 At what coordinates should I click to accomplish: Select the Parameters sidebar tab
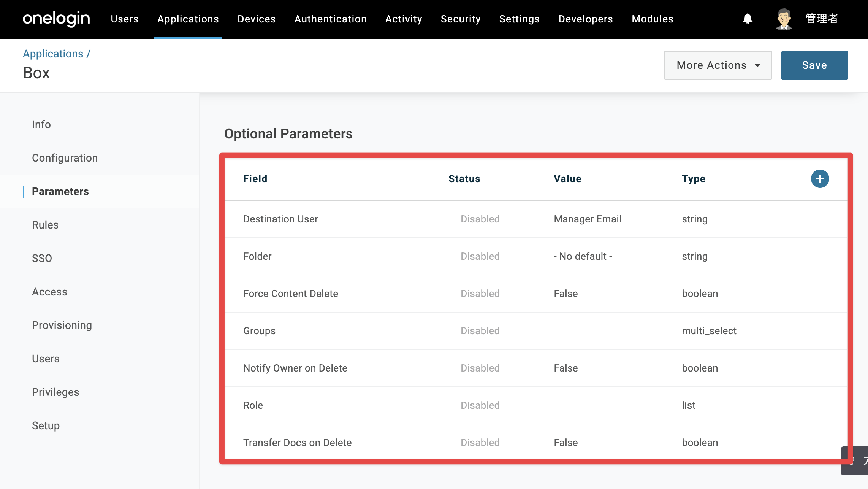[60, 191]
